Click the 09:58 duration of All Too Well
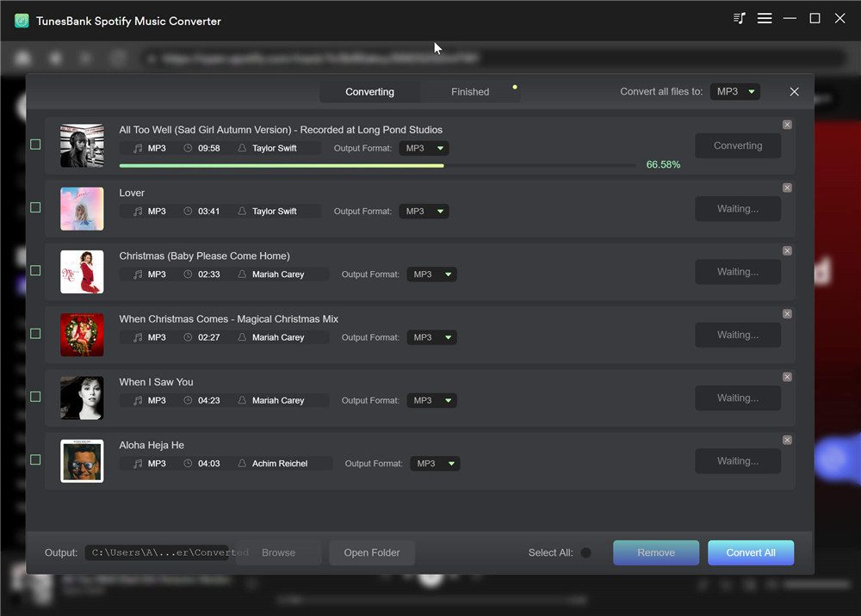Image resolution: width=861 pixels, height=616 pixels. pyautogui.click(x=208, y=148)
